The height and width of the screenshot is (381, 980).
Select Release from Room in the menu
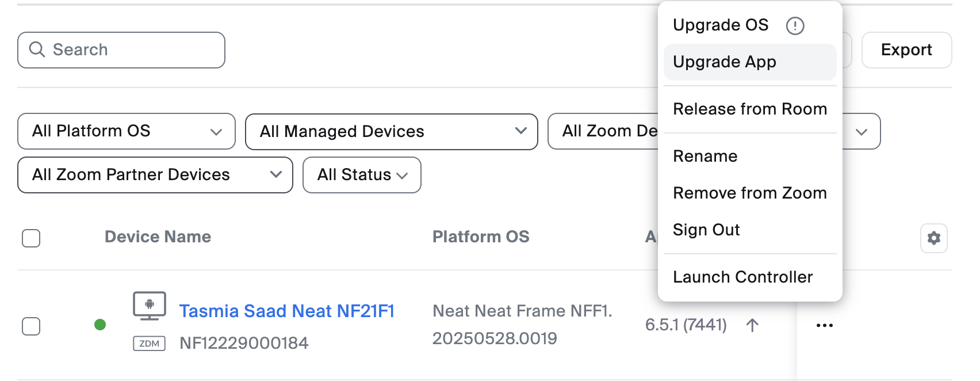(x=750, y=109)
